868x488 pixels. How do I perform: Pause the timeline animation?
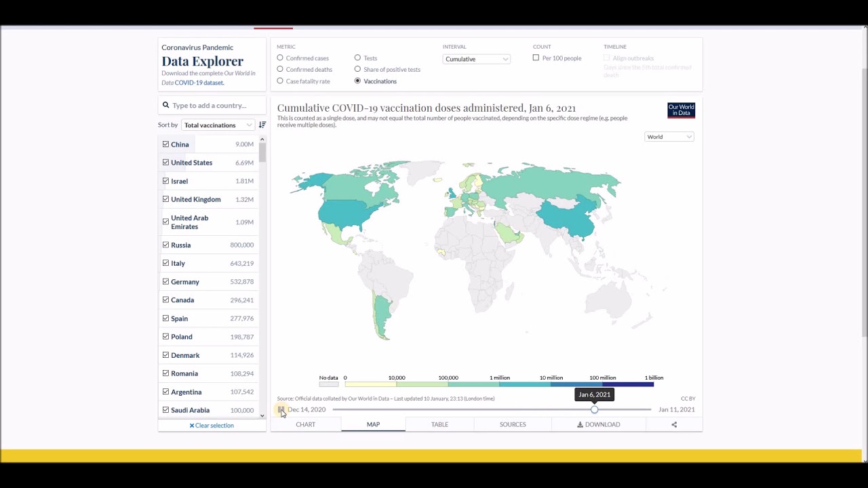click(x=281, y=409)
